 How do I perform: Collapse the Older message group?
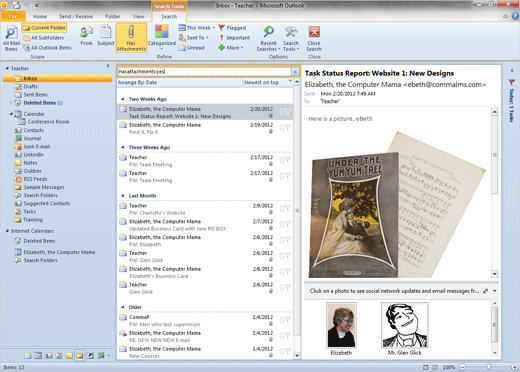click(123, 307)
